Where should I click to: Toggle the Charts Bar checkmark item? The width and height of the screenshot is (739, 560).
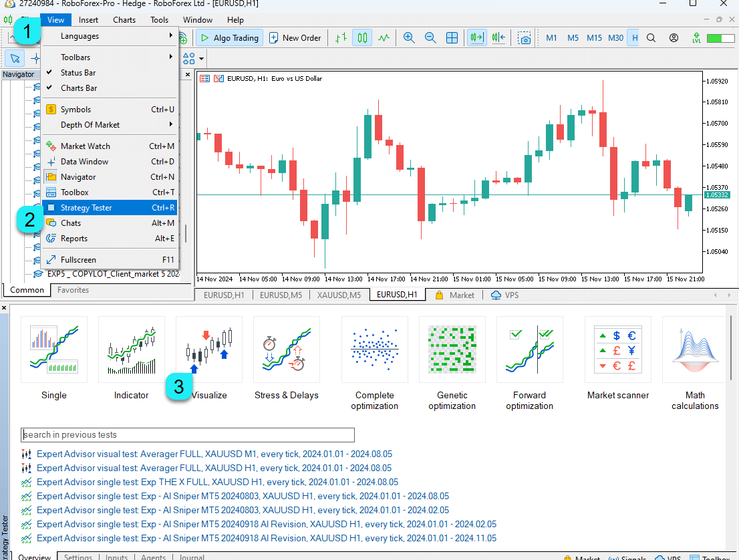pos(79,88)
